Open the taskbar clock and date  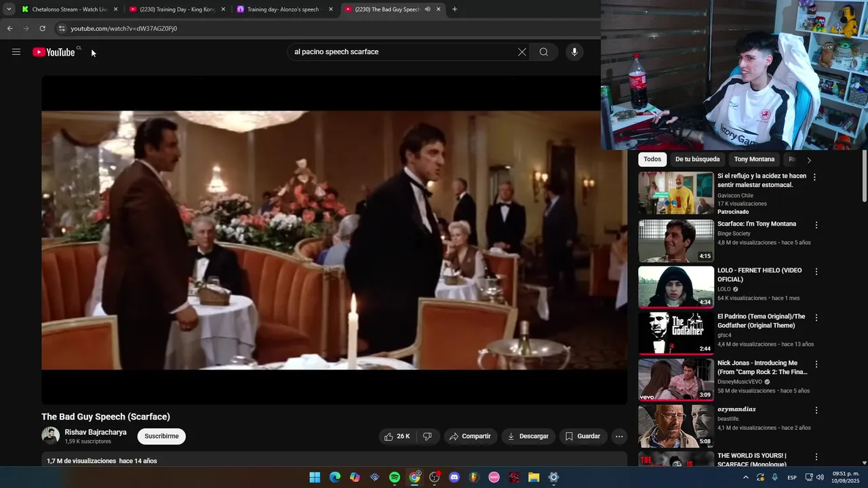pyautogui.click(x=846, y=477)
